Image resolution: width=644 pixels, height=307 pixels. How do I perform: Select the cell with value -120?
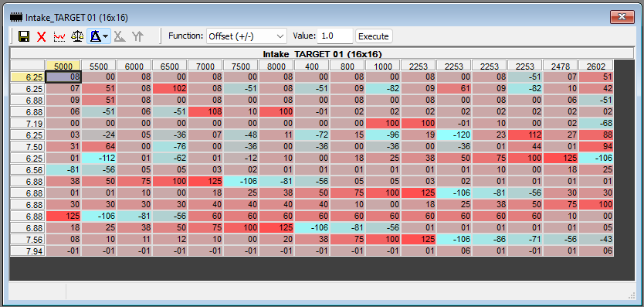454,135
